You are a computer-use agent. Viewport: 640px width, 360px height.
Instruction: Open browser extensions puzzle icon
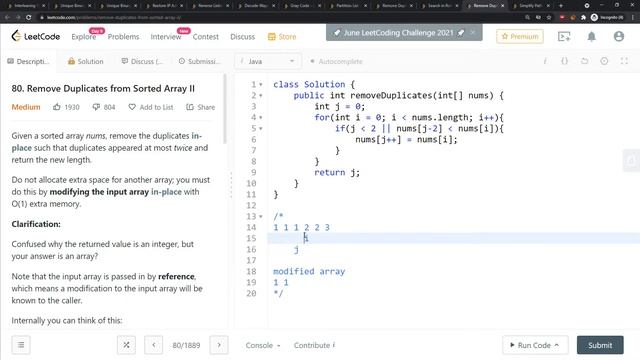[583, 17]
